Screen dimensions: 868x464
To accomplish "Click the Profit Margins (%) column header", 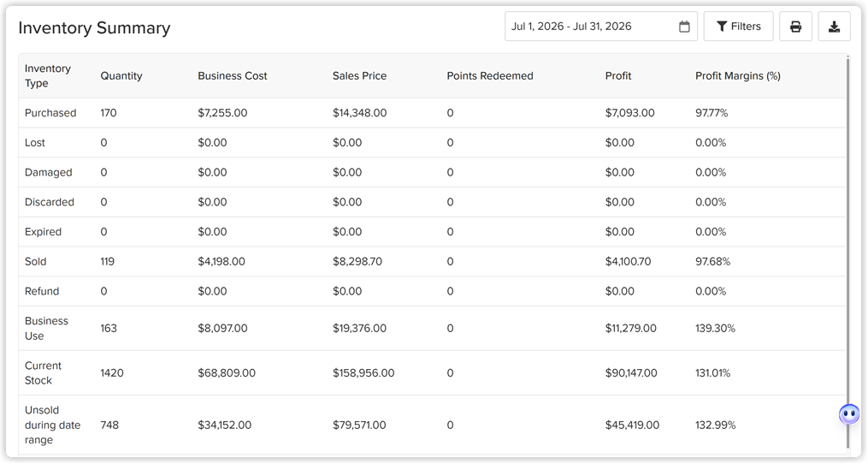I will pos(738,76).
